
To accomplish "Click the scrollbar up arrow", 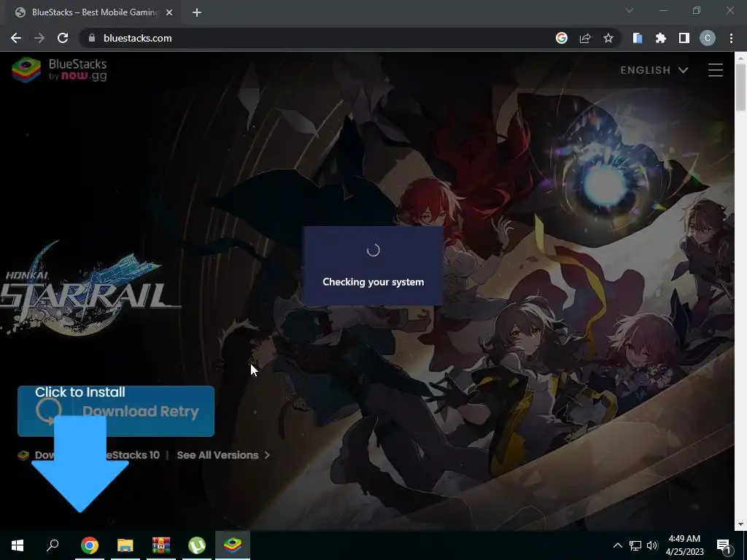I will [x=740, y=57].
